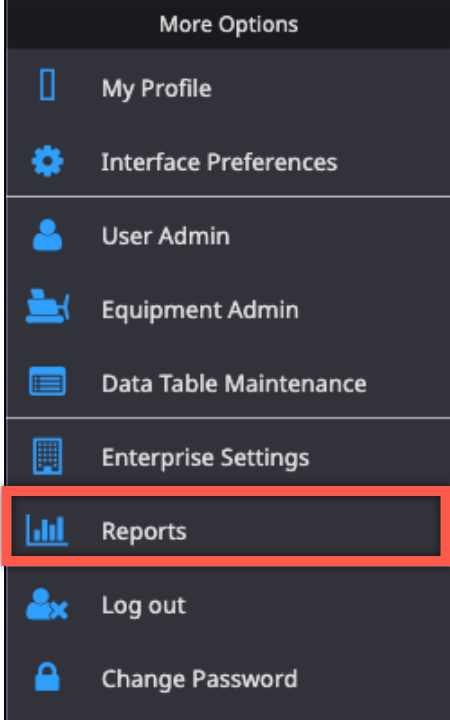Click the Reports bar chart icon
Viewport: 450px width, 720px height.
pos(47,530)
